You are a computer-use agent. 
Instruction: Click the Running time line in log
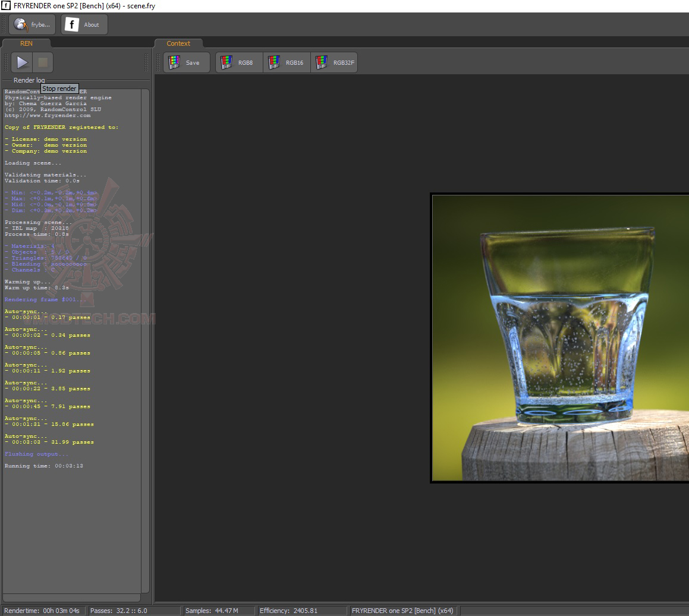44,466
